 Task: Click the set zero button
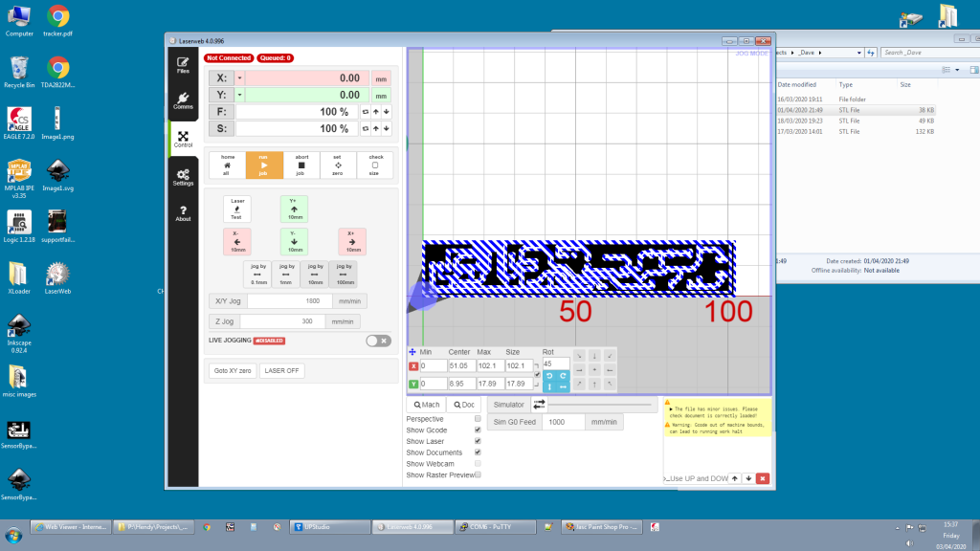tap(338, 165)
